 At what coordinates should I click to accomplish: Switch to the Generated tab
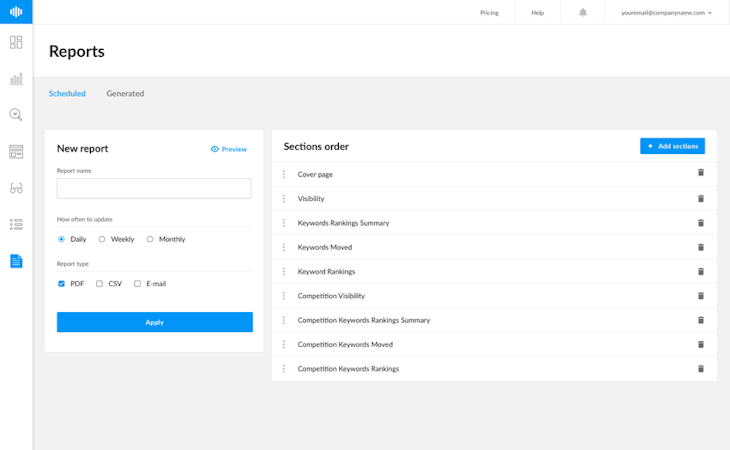click(x=125, y=94)
